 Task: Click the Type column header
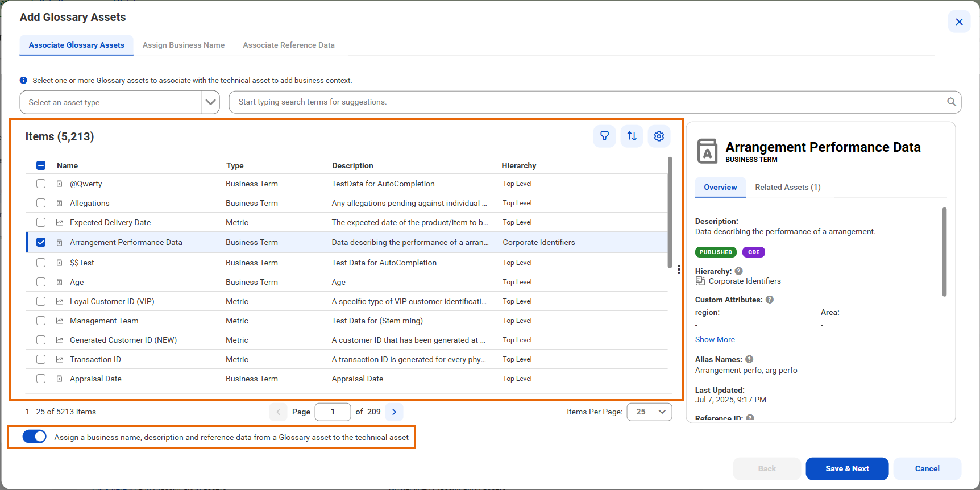point(235,165)
